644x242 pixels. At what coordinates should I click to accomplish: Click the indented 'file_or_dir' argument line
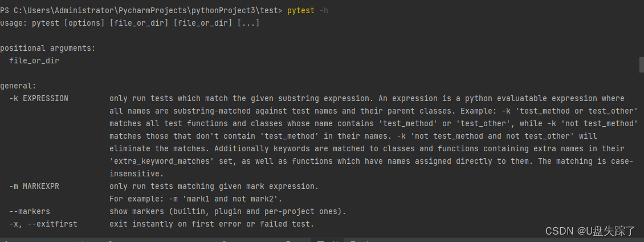coord(34,61)
